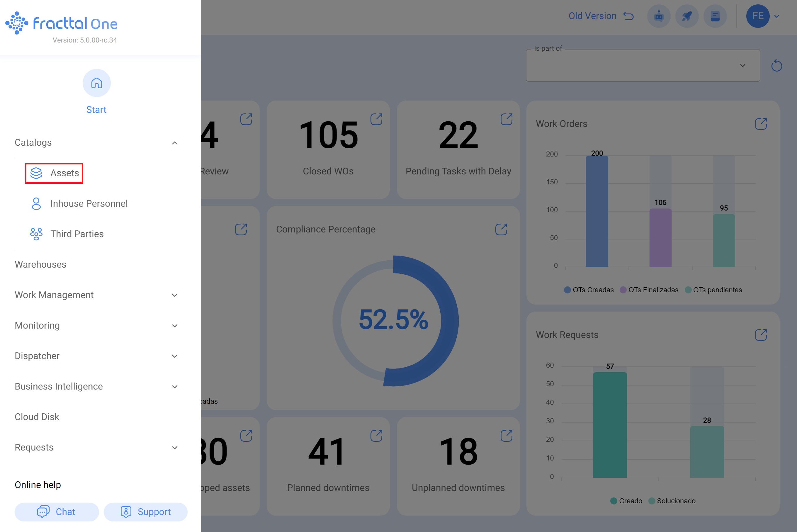Toggle OTs Finalizadas legend swatch
The image size is (797, 532).
coord(623,290)
